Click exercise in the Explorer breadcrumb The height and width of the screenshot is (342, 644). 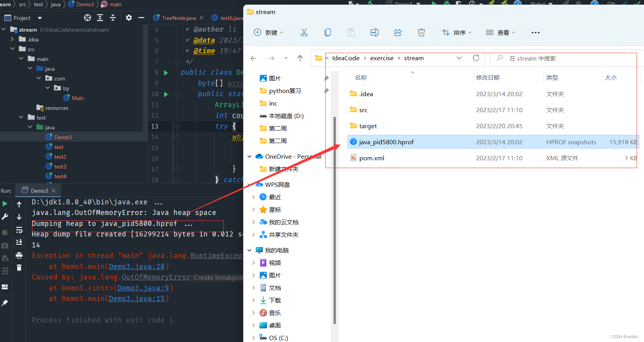pos(382,58)
